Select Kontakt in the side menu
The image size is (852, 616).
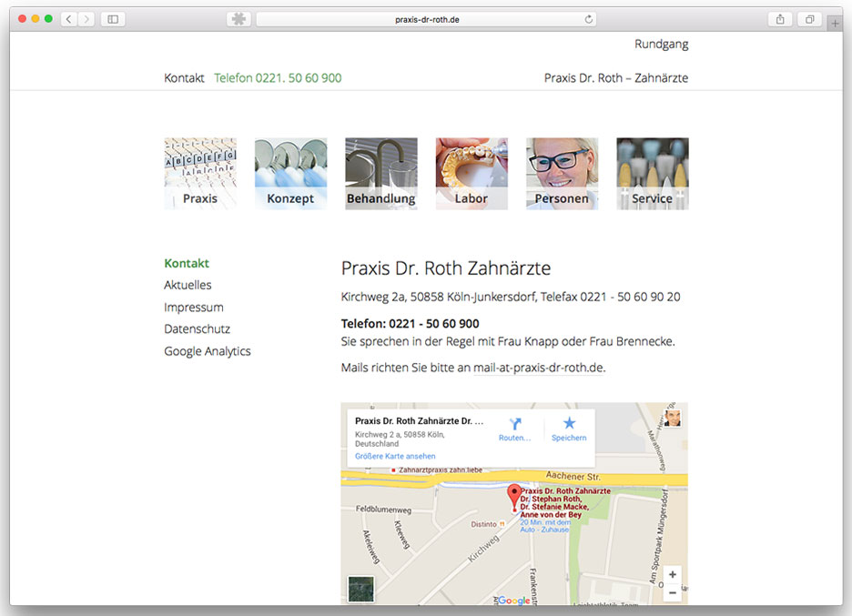point(187,264)
